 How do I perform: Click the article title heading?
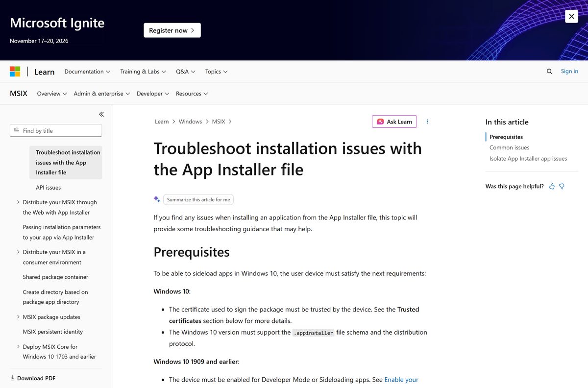(x=288, y=159)
